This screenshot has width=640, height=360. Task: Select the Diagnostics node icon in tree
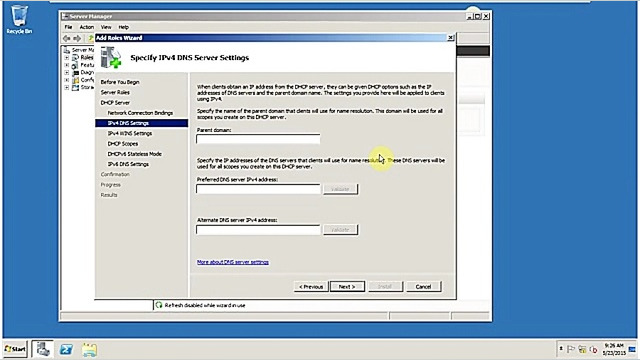[x=76, y=73]
